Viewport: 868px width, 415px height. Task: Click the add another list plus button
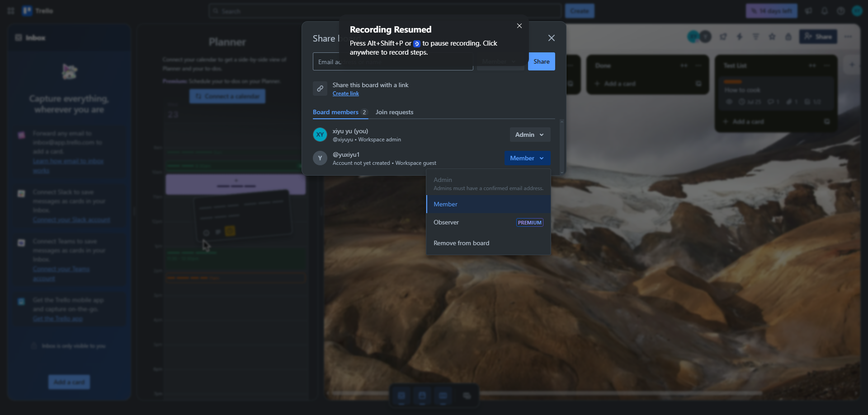852,65
